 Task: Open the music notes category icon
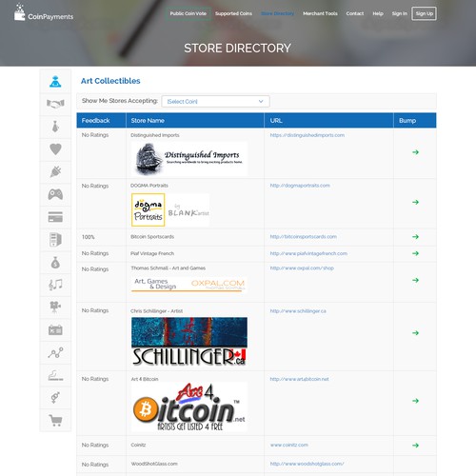(55, 285)
